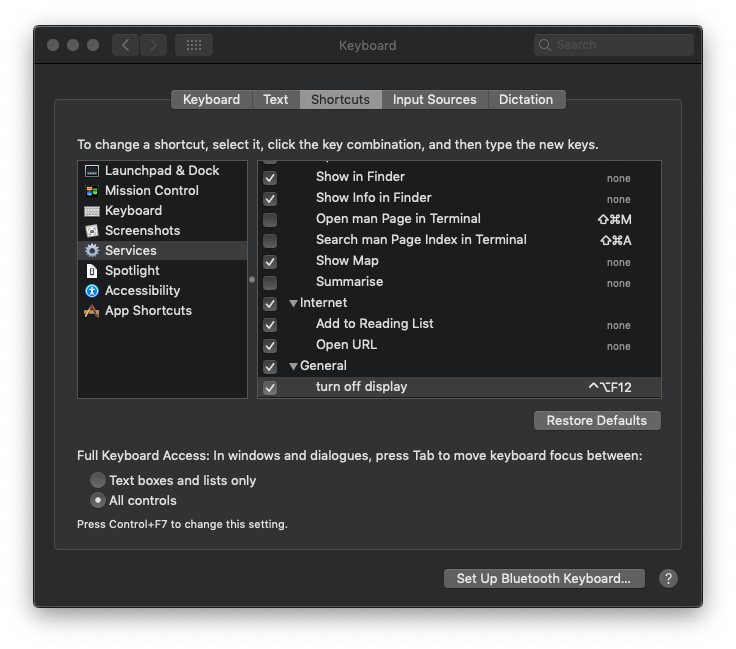
Task: Click the Accessibility category icon
Action: [92, 291]
